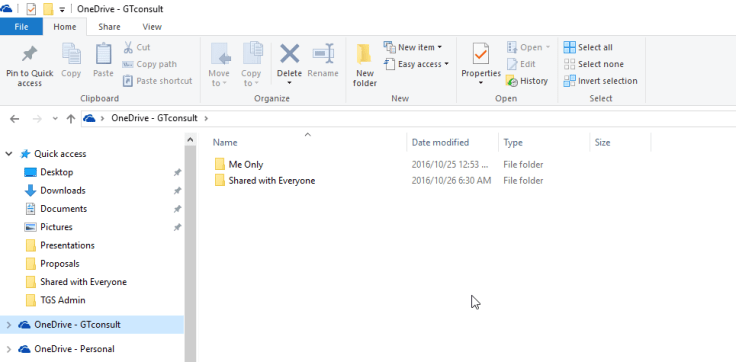
Task: Switch to the Home tab
Action: [65, 27]
